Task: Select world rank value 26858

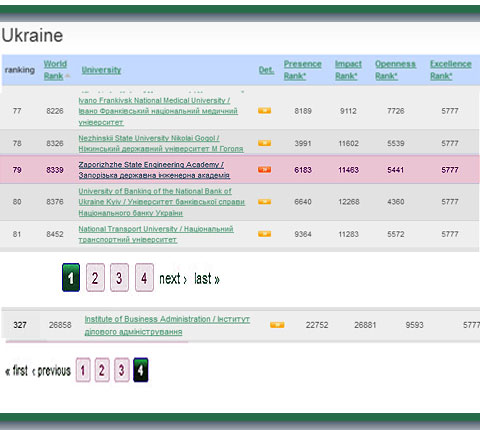Action: (x=60, y=325)
